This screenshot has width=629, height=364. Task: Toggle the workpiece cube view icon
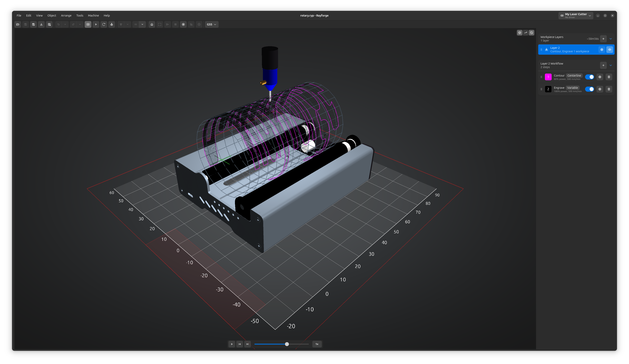click(520, 33)
